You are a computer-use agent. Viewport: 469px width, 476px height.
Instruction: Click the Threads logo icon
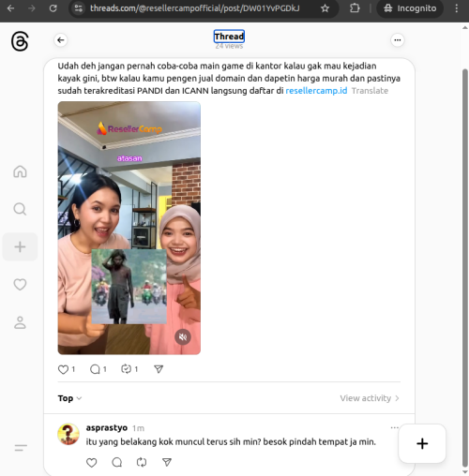pos(20,41)
